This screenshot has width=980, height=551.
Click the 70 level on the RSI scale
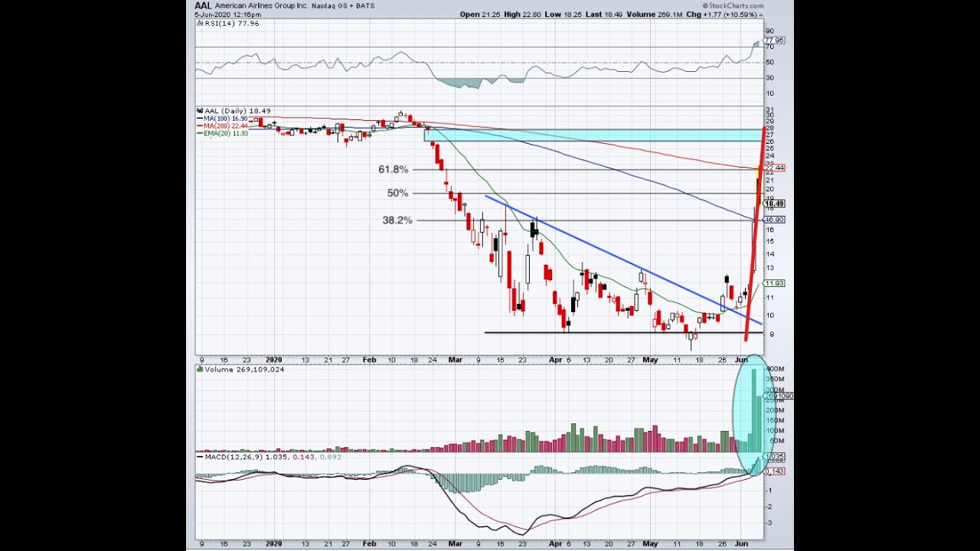point(769,47)
